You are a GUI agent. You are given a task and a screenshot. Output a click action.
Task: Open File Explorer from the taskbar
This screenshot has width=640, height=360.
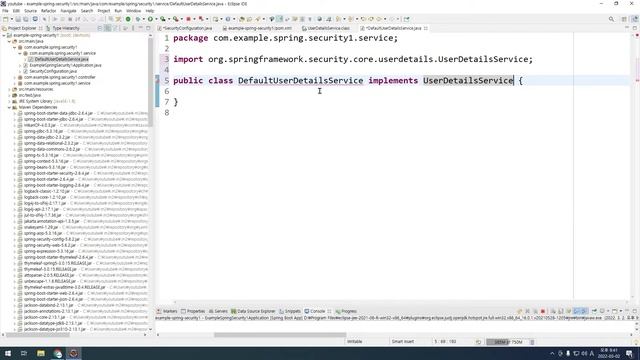(x=41, y=353)
